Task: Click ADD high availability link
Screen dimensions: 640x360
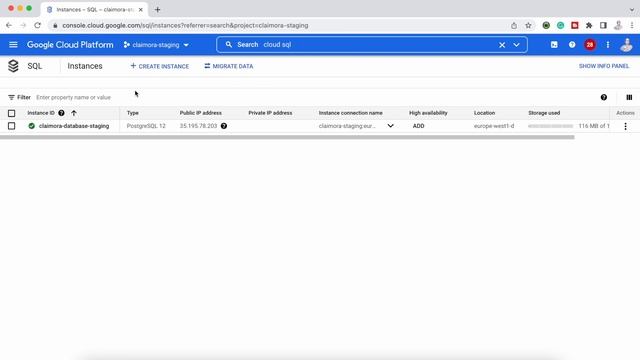Action: click(x=418, y=126)
